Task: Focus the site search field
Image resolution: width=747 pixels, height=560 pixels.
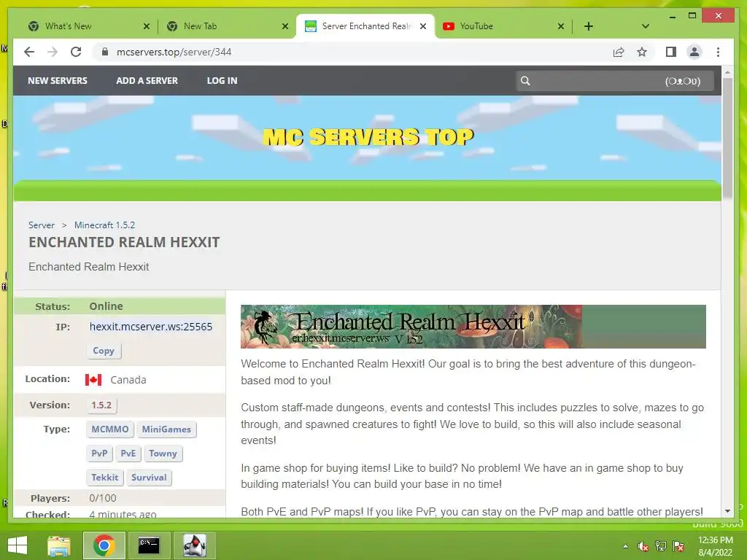Action: (x=615, y=81)
